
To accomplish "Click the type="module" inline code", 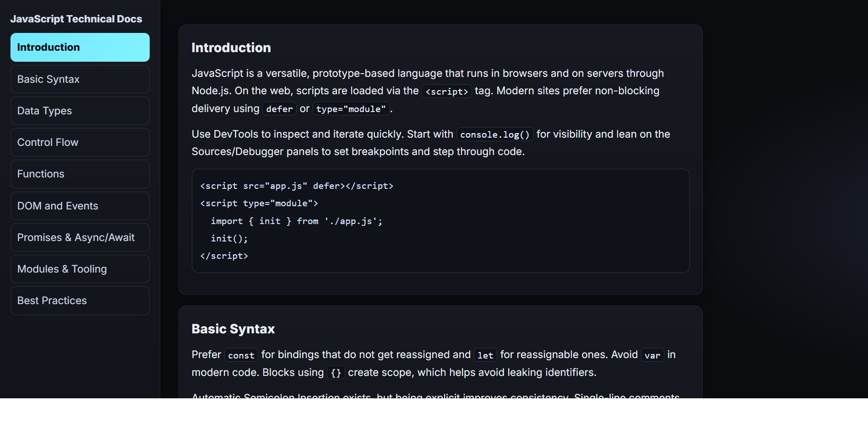I will pos(351,109).
